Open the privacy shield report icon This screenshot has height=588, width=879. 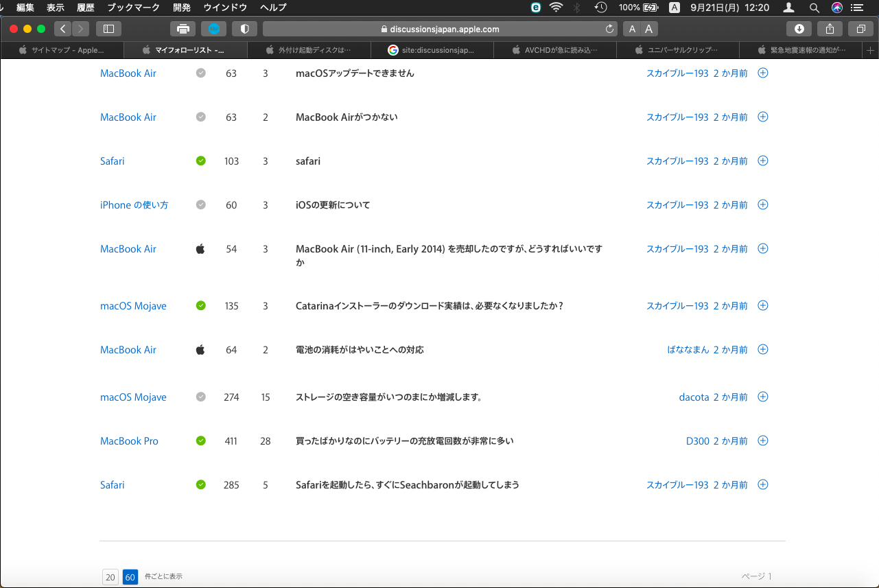[x=244, y=29]
